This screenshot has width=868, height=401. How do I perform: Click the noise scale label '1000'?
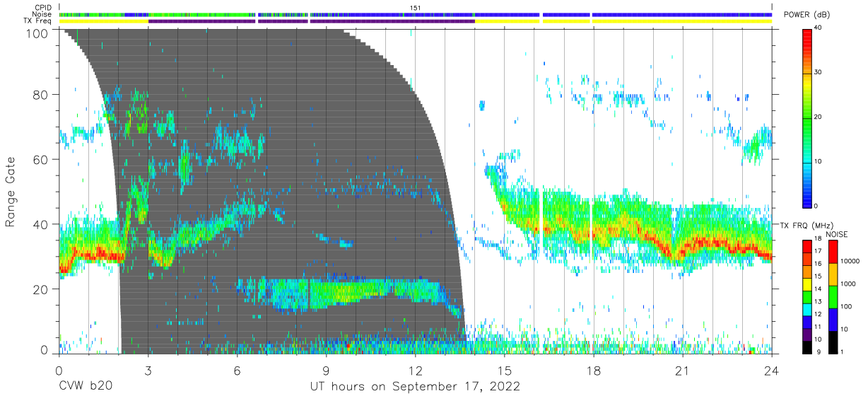849,284
